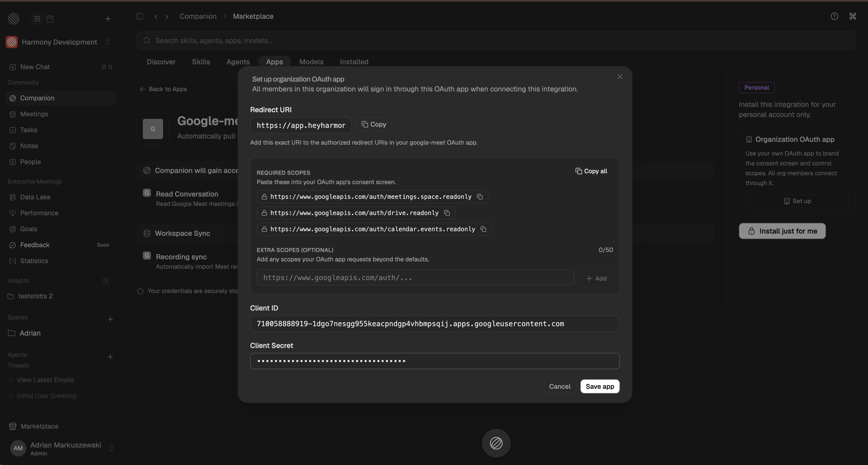Open the help icon in top bar

coord(834,16)
